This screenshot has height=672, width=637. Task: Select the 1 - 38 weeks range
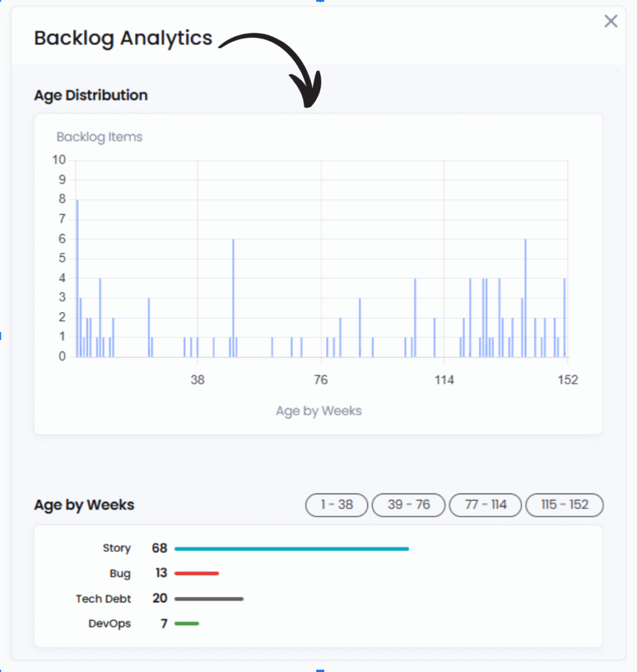point(337,505)
